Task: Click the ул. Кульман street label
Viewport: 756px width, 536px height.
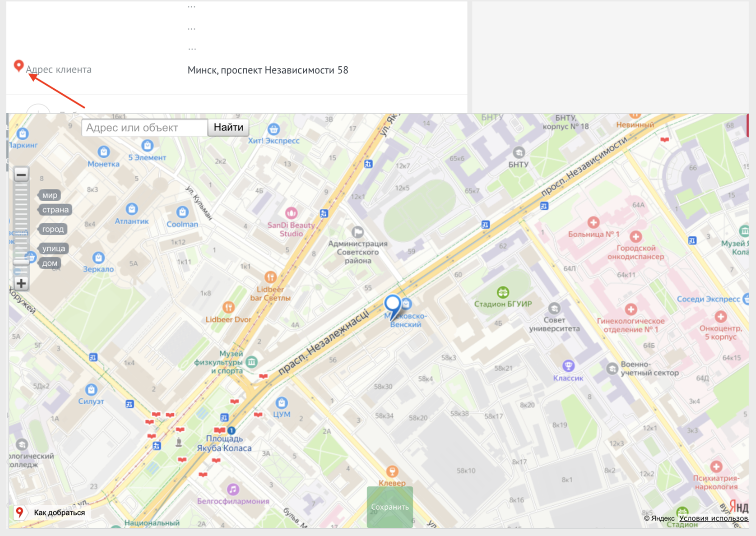Action: [x=199, y=203]
